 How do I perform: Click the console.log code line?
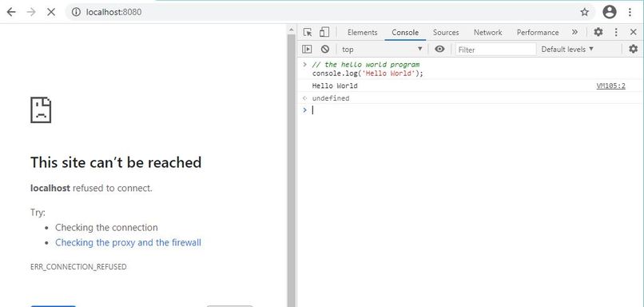pos(368,74)
